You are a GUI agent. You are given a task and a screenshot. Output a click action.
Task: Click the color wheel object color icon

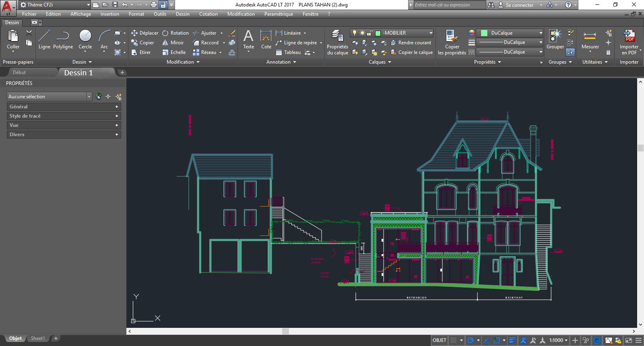[x=472, y=33]
